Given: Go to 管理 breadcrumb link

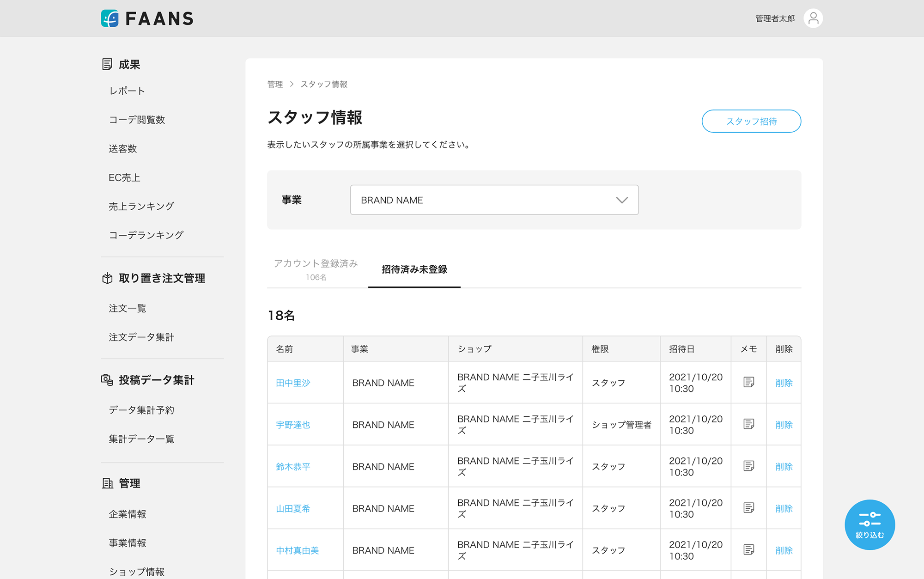Looking at the screenshot, I should coord(275,84).
